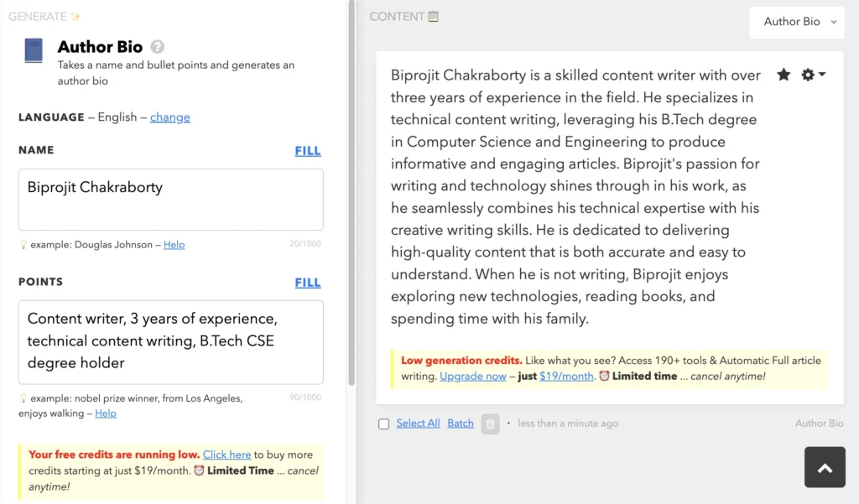The image size is (859, 504).
Task: Open the Author Bio dropdown
Action: point(797,22)
